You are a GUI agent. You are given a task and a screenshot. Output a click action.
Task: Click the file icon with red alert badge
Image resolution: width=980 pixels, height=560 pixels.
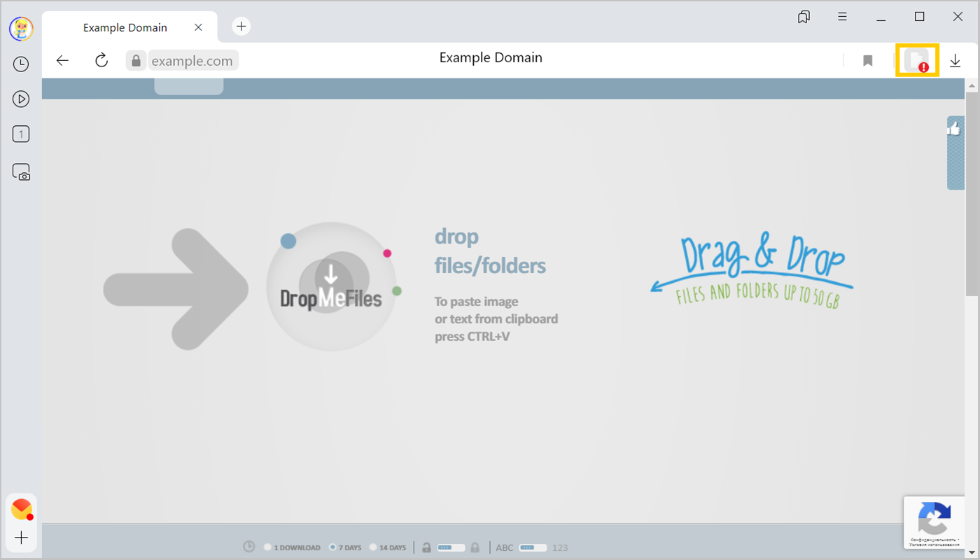coord(917,61)
